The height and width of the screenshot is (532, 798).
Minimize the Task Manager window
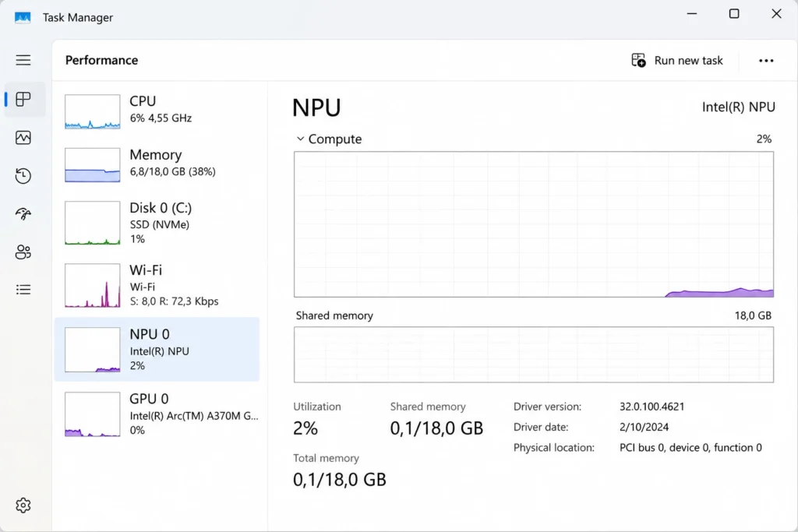(692, 14)
